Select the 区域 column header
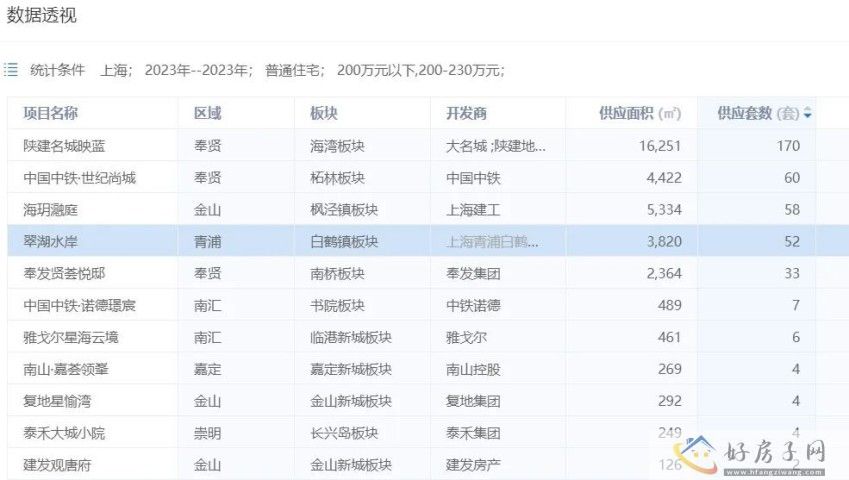Viewport: 849px width, 480px height. pyautogui.click(x=207, y=113)
